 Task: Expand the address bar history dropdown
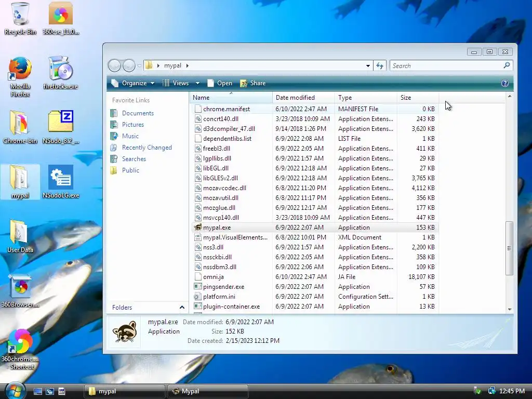click(368, 65)
